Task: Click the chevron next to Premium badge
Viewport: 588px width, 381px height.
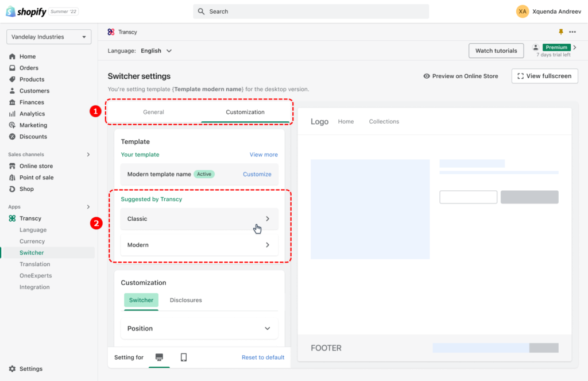Action: coord(575,47)
